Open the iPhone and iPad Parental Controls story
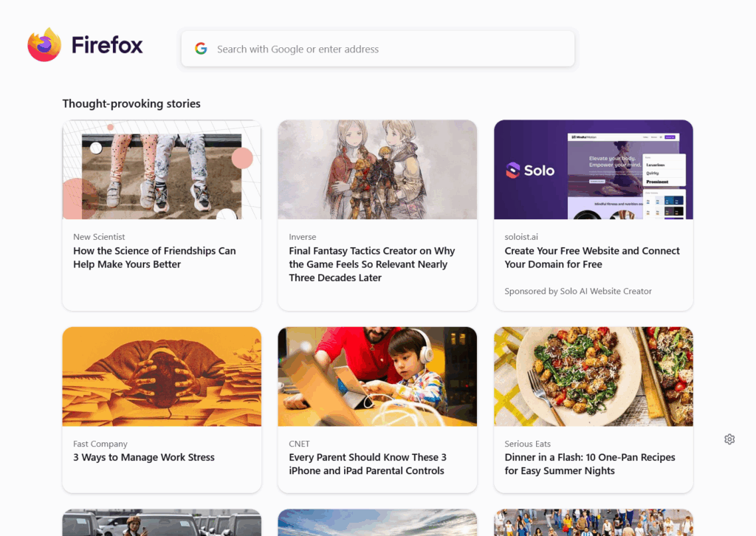This screenshot has height=536, width=756. (368, 464)
